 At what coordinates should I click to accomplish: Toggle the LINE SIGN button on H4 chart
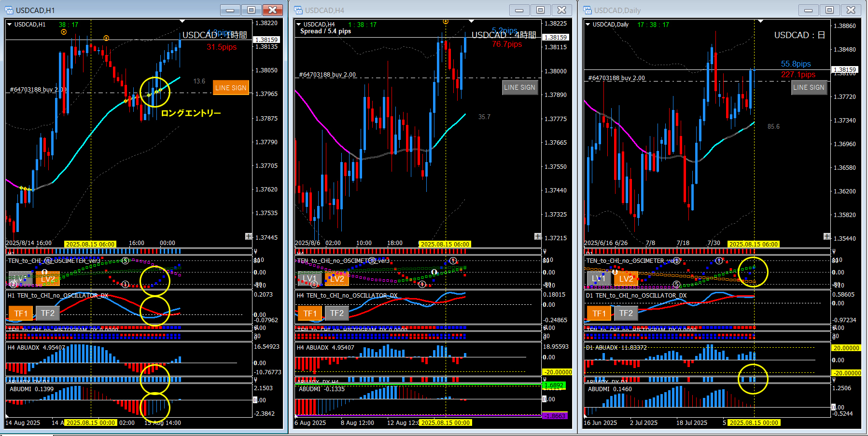coord(520,87)
